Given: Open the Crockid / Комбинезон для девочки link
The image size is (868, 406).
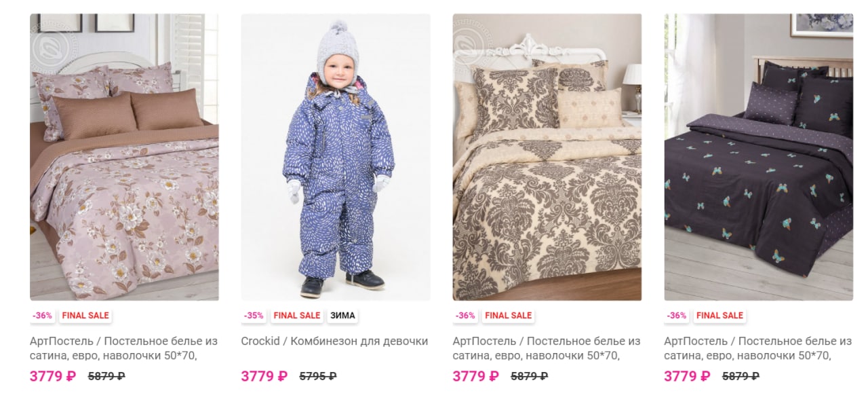Looking at the screenshot, I should [335, 342].
